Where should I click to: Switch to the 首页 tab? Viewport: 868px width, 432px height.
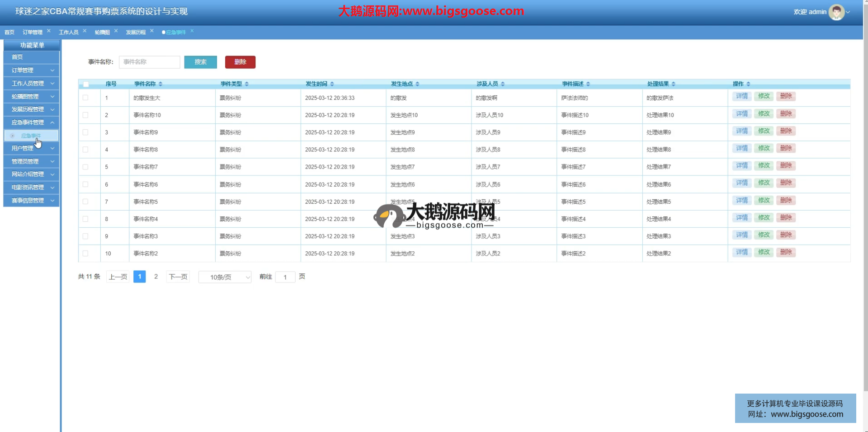(9, 32)
